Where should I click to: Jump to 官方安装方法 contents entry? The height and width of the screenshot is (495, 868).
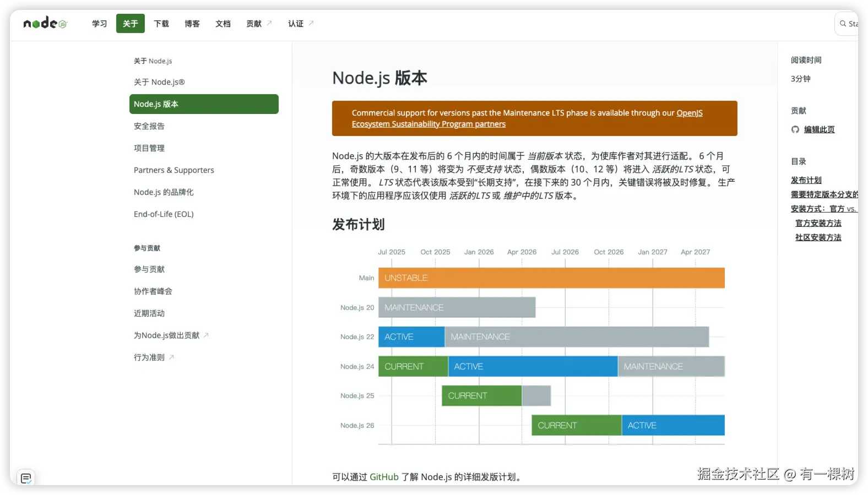point(818,223)
